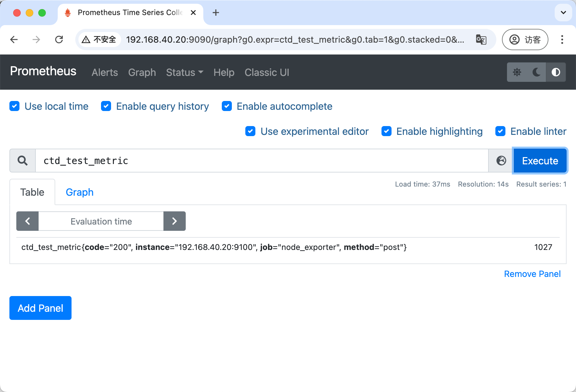Click the search magnifier icon beside query
The height and width of the screenshot is (392, 576).
tap(23, 161)
